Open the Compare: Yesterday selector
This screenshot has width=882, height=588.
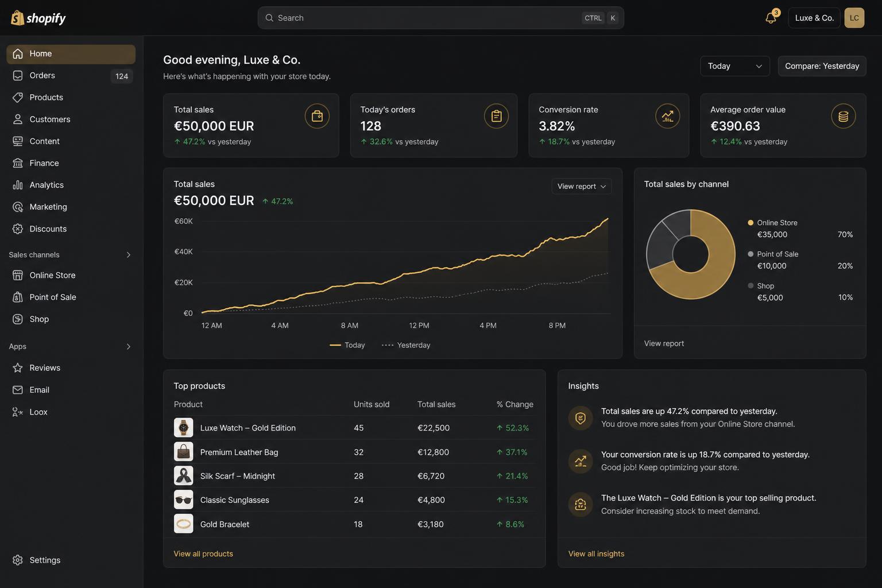pos(822,66)
